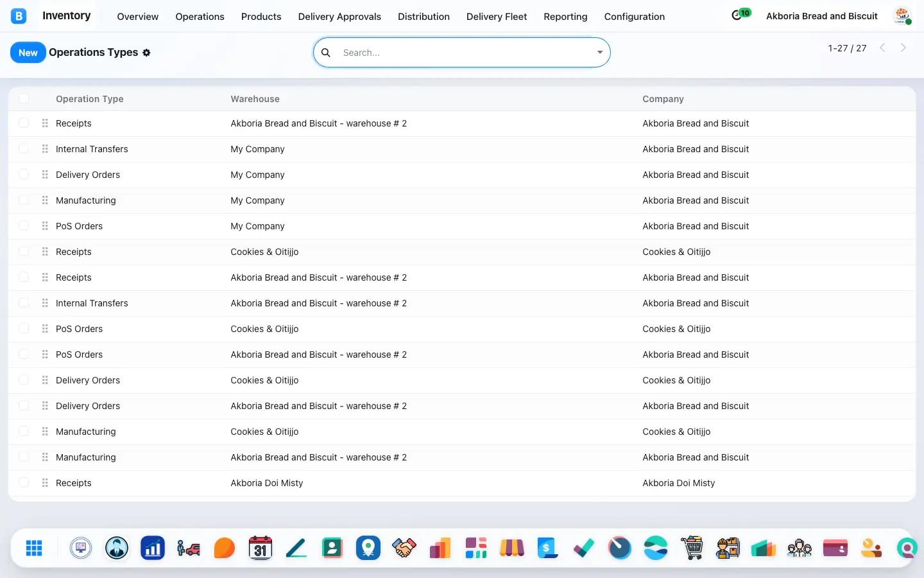924x578 pixels.
Task: Open the blue bar chart app icon
Action: coord(153,548)
